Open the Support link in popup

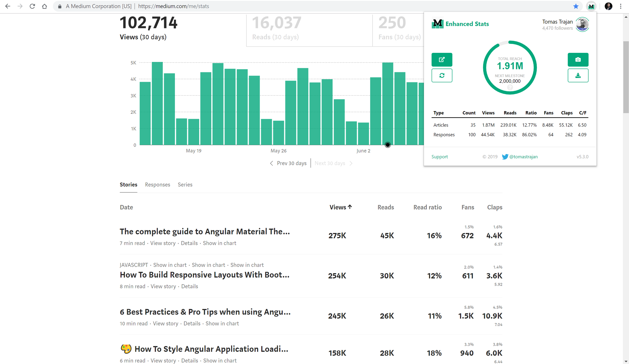pos(439,157)
